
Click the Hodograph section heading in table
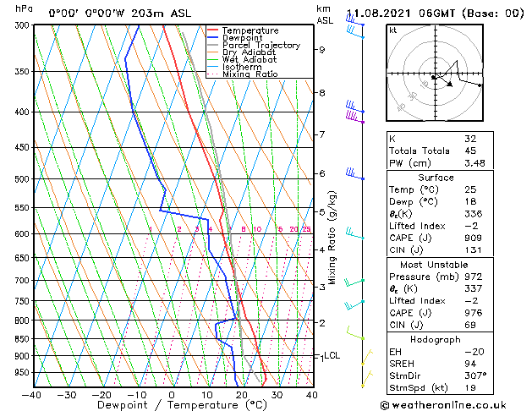pos(436,340)
